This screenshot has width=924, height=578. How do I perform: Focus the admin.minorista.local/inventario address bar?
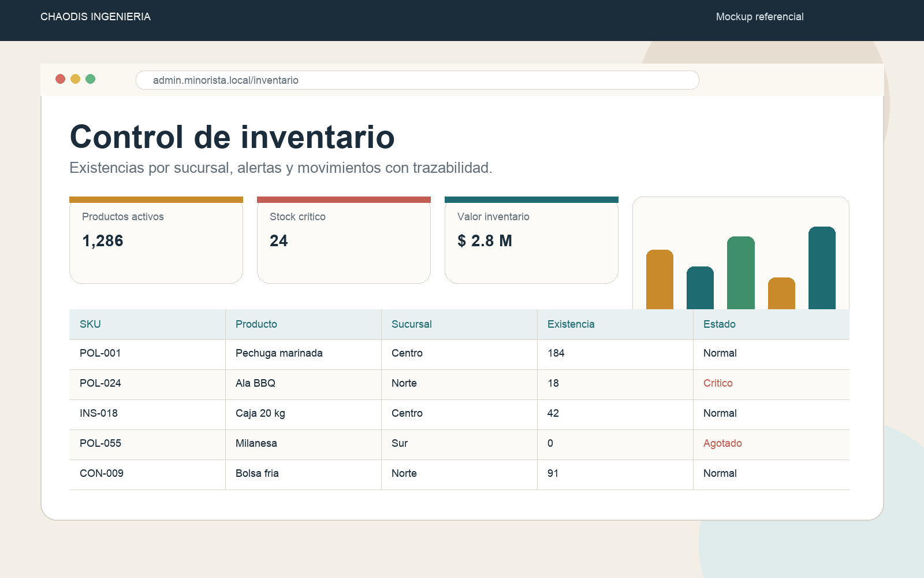click(417, 80)
